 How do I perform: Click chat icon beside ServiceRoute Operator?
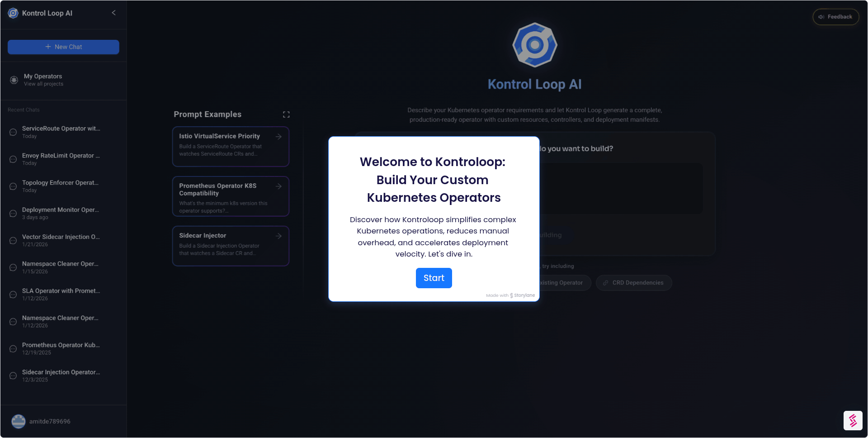(x=13, y=132)
